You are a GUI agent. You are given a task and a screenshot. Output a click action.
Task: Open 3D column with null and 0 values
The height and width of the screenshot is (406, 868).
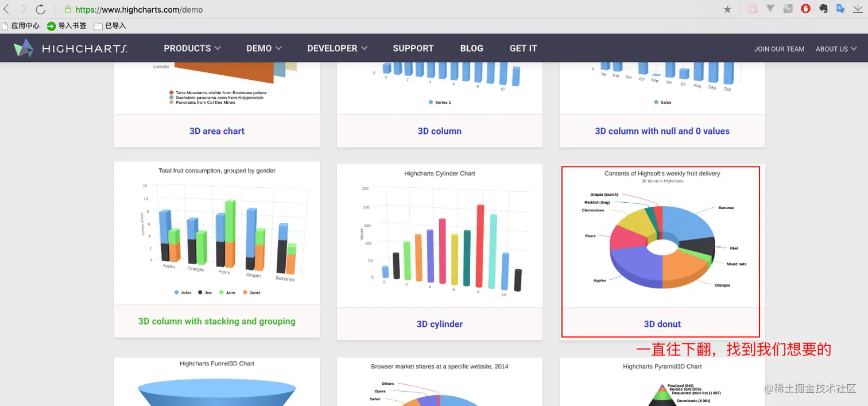pyautogui.click(x=662, y=131)
